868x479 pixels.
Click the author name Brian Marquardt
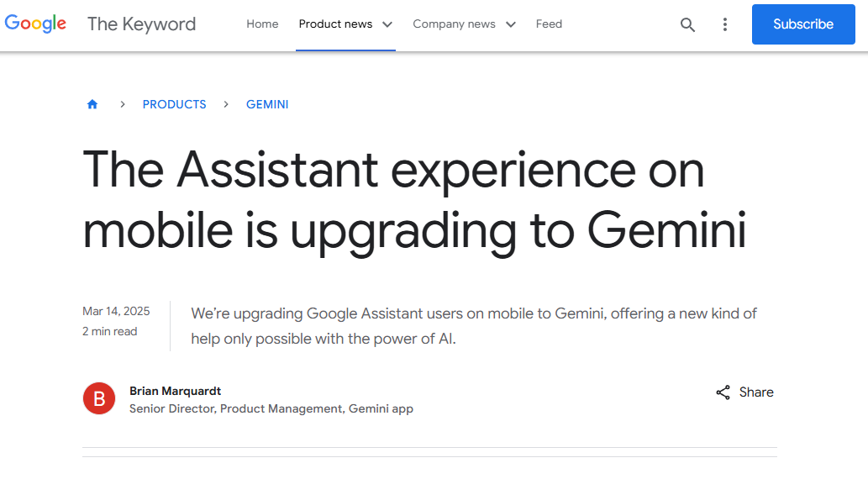pyautogui.click(x=176, y=391)
